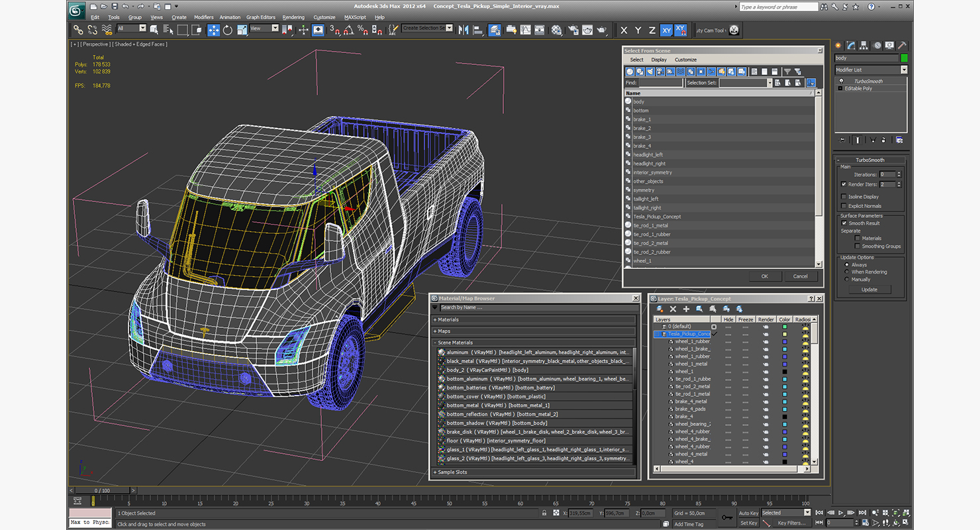Open the Display menu in Select From Scene
The height and width of the screenshot is (530, 980).
[x=659, y=60]
